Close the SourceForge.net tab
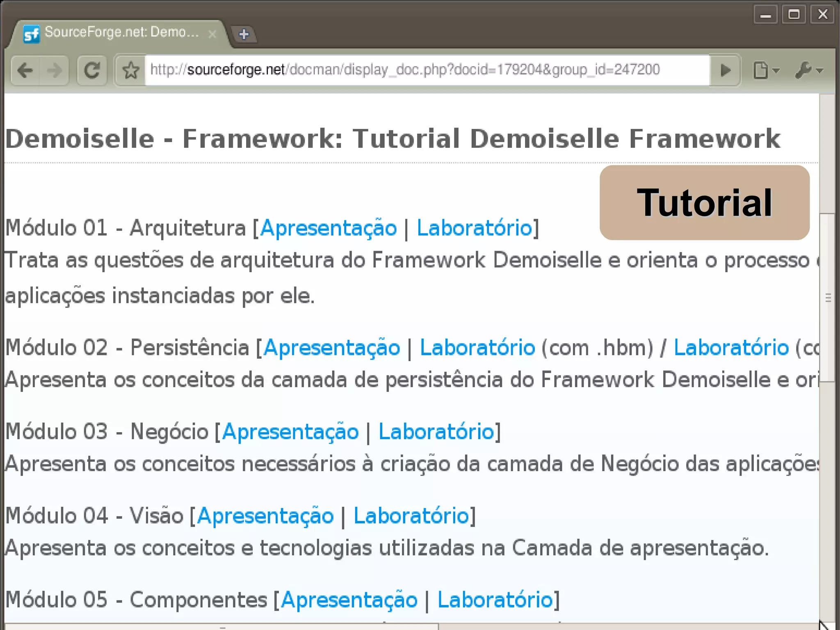 coord(212,34)
